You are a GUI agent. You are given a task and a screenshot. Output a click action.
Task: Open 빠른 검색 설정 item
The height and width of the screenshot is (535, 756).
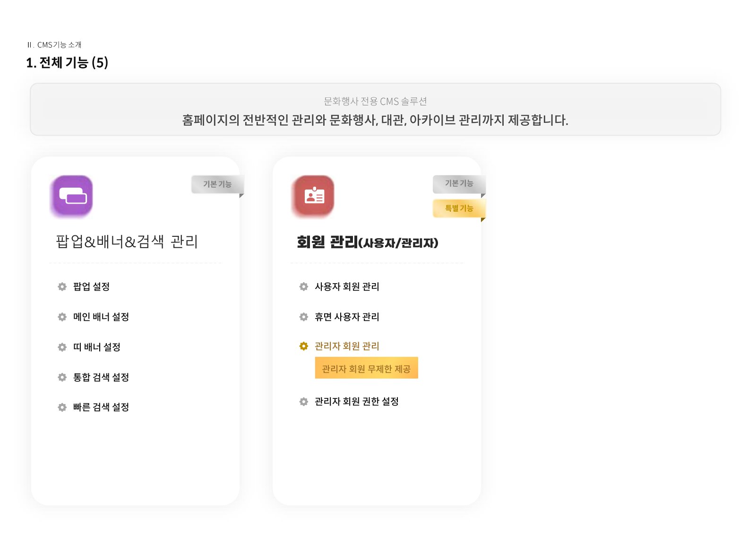point(101,407)
